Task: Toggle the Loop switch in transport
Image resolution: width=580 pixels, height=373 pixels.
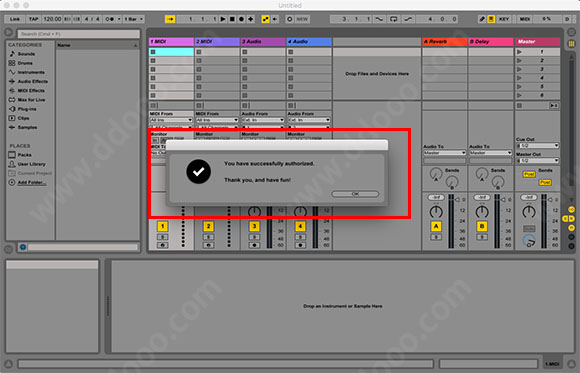Action: 394,19
